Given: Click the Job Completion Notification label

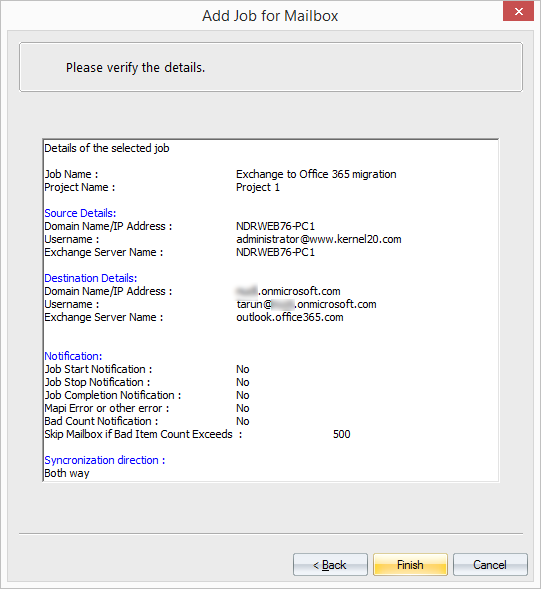Looking at the screenshot, I should coord(113,395).
